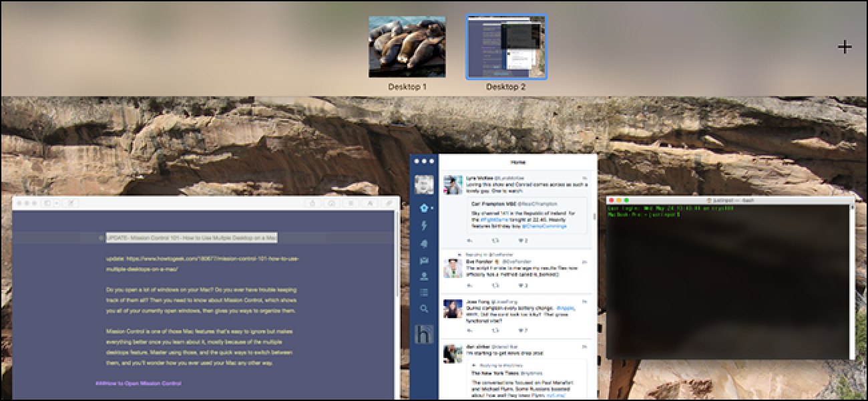Viewport: 868px width, 401px height.
Task: Click paragraph starting 'Mission Control is one of those'
Action: (200, 348)
